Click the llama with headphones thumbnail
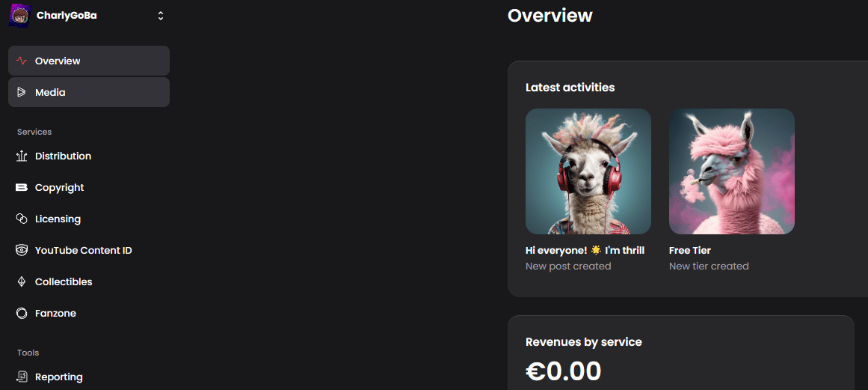The image size is (868, 390). coord(588,171)
